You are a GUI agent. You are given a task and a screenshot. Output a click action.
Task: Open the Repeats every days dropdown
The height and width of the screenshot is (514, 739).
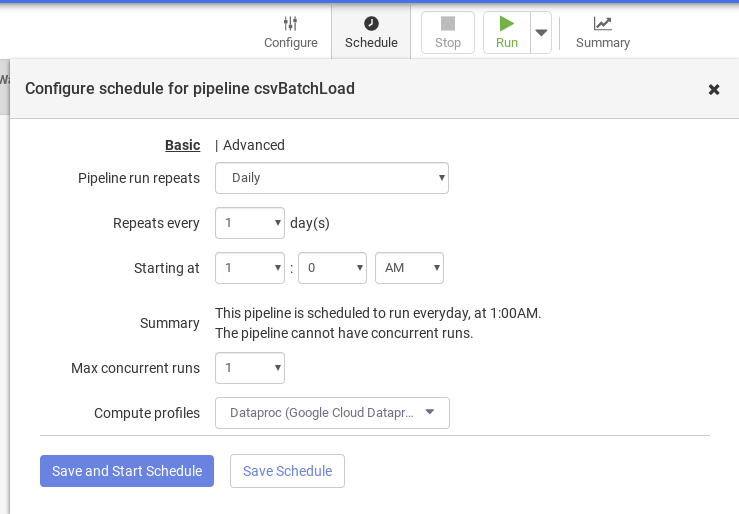coord(250,223)
